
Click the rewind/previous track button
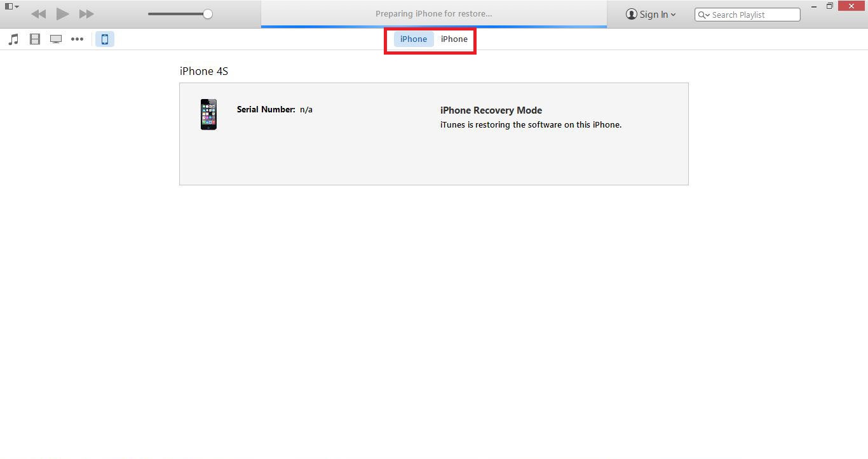point(38,14)
